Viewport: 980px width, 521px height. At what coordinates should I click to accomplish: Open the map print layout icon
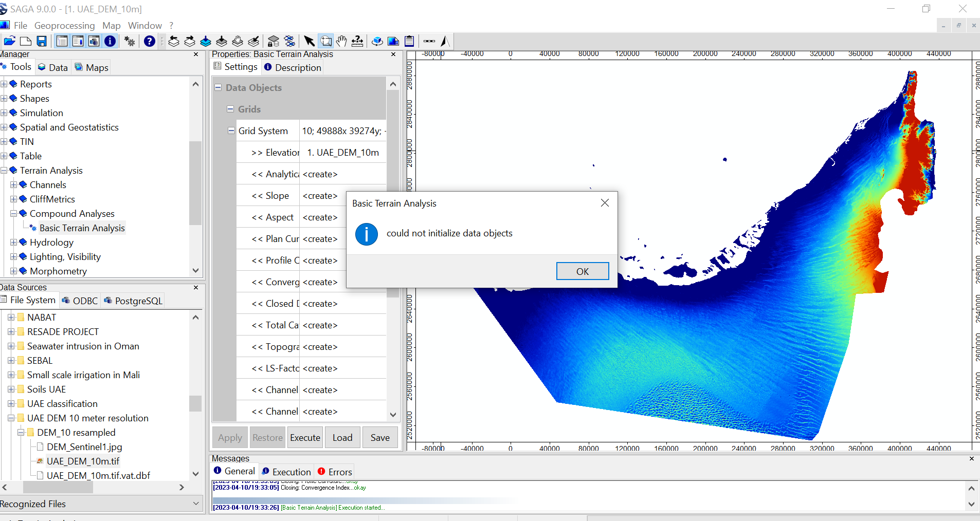coord(393,41)
